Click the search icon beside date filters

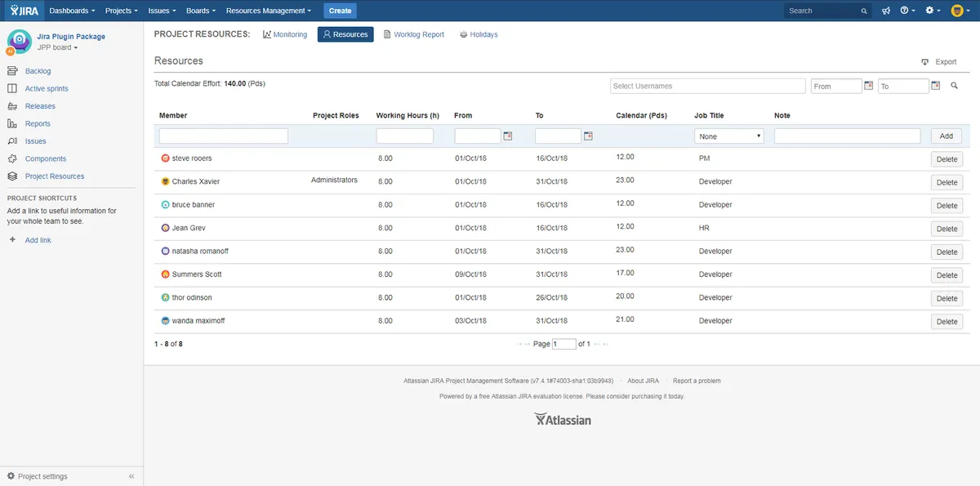(x=954, y=86)
